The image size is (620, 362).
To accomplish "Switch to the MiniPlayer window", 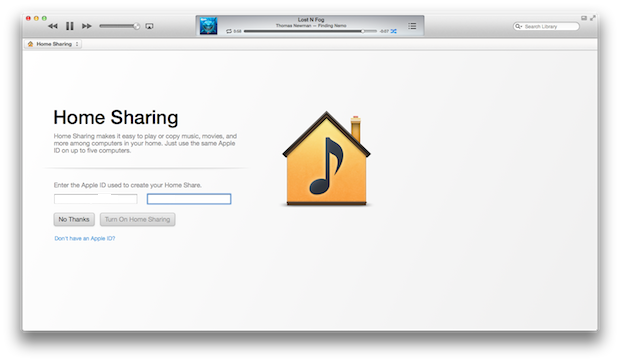I will coord(584,18).
